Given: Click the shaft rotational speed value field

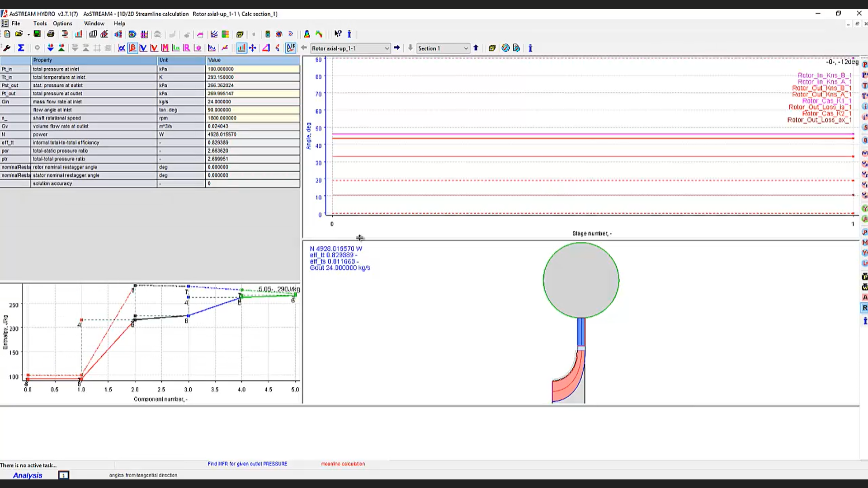Looking at the screenshot, I should pyautogui.click(x=253, y=118).
